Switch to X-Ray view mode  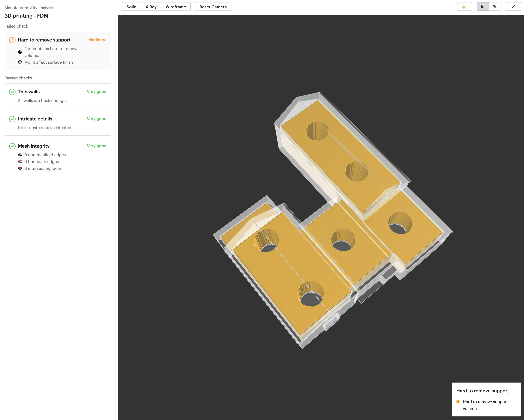pos(151,7)
